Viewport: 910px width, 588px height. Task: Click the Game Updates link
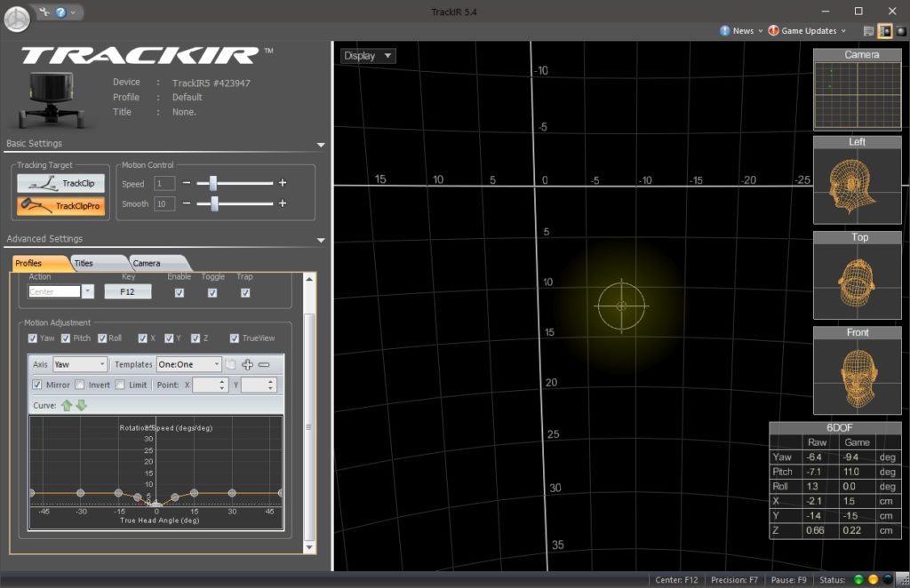tap(809, 31)
